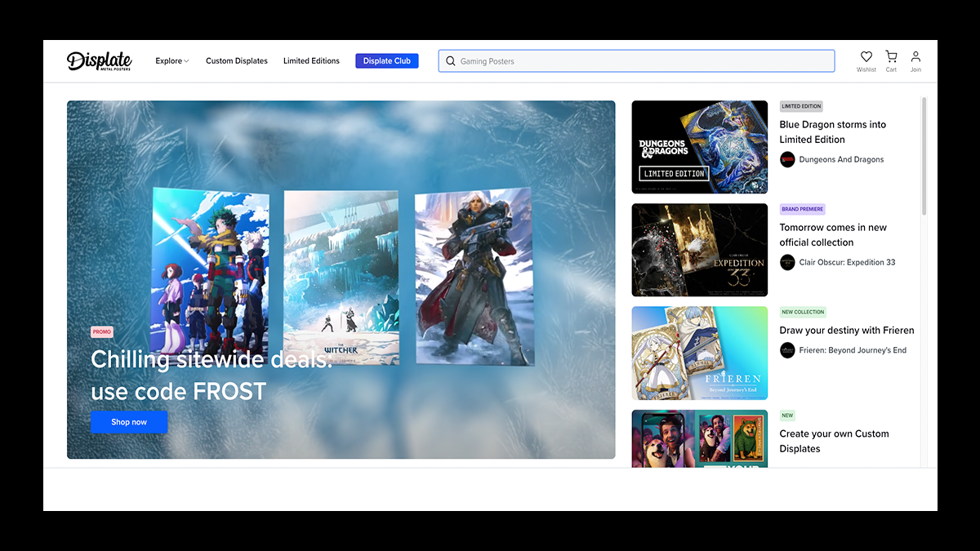The image size is (980, 551).
Task: Click the Join account icon
Action: [915, 57]
